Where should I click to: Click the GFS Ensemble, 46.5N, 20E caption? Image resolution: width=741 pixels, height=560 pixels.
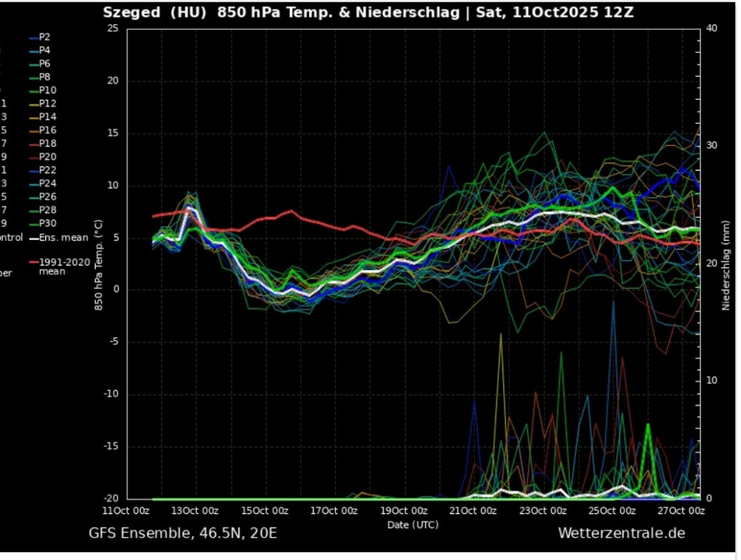(x=183, y=534)
